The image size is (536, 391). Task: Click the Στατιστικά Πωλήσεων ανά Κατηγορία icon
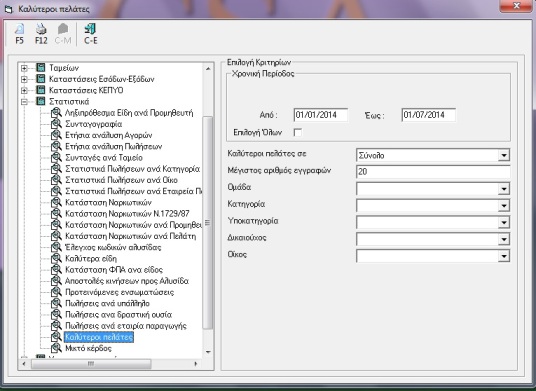[x=56, y=169]
